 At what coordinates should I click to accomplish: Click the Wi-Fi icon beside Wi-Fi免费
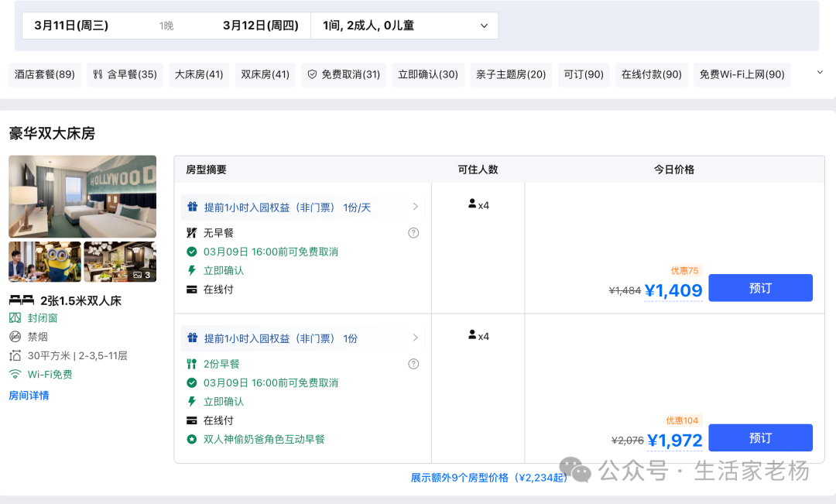15,373
